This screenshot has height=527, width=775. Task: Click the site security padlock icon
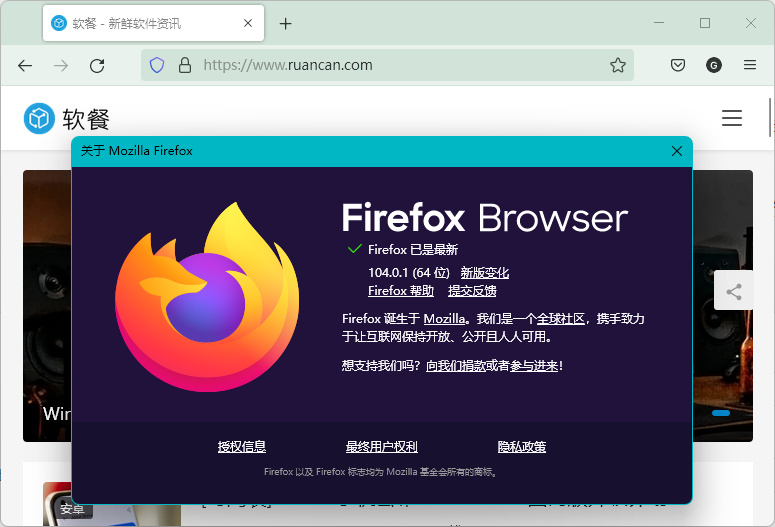[184, 65]
